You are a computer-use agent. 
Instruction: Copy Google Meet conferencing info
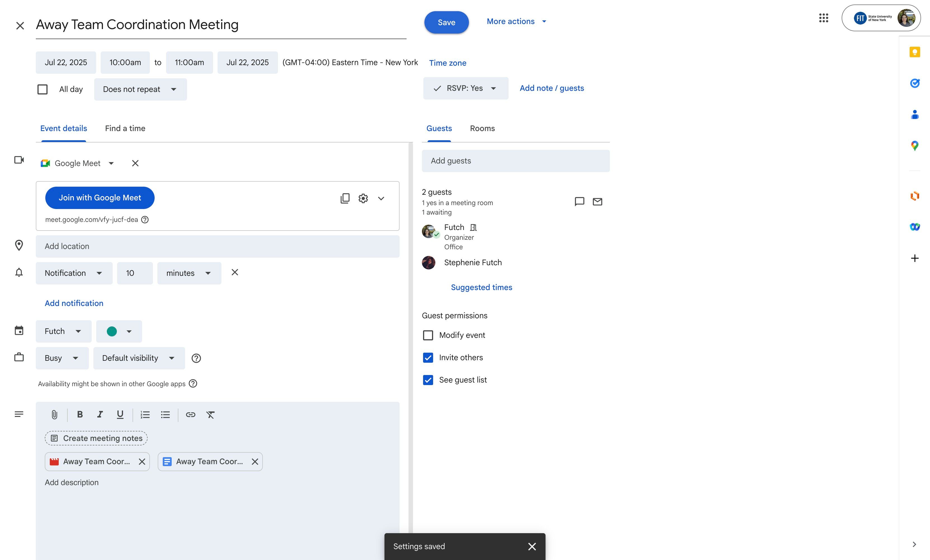click(344, 198)
